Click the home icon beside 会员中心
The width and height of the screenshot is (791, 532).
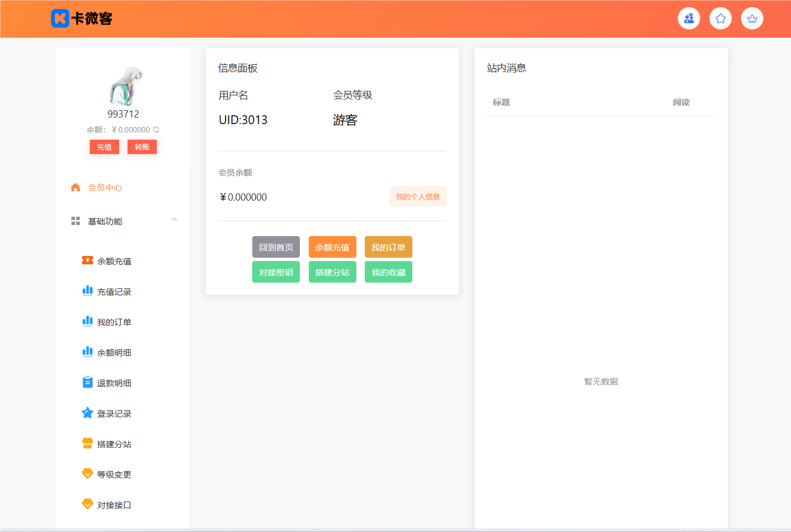[75, 187]
